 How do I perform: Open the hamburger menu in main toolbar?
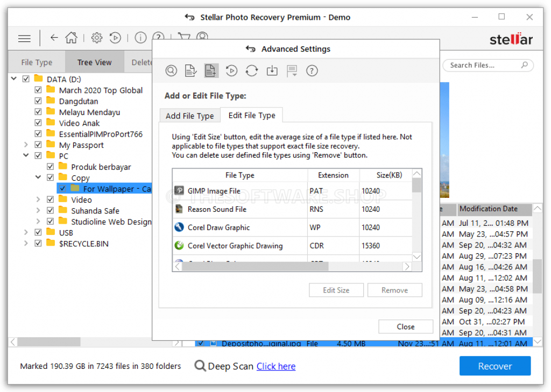[x=24, y=38]
